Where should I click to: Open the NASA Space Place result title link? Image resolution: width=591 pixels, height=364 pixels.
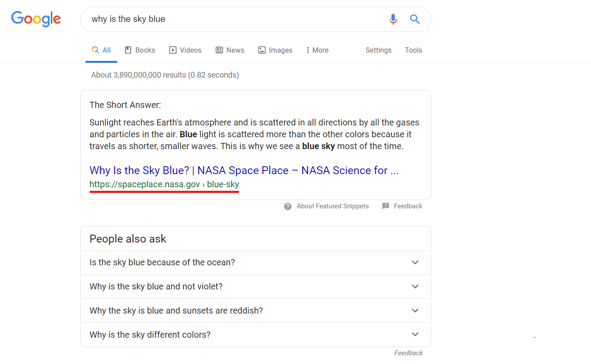coord(244,170)
